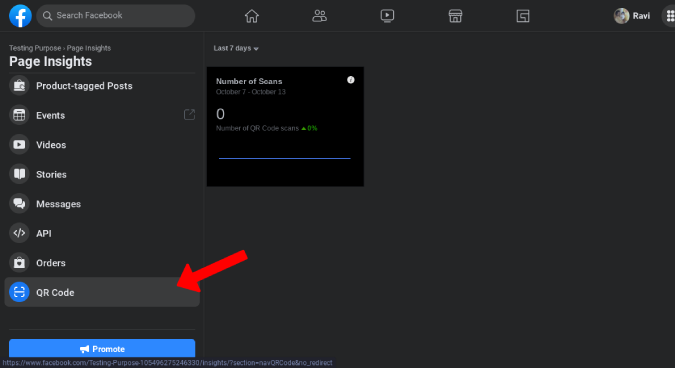
Task: Click the October 7 - October 13 date range
Action: pyautogui.click(x=251, y=92)
